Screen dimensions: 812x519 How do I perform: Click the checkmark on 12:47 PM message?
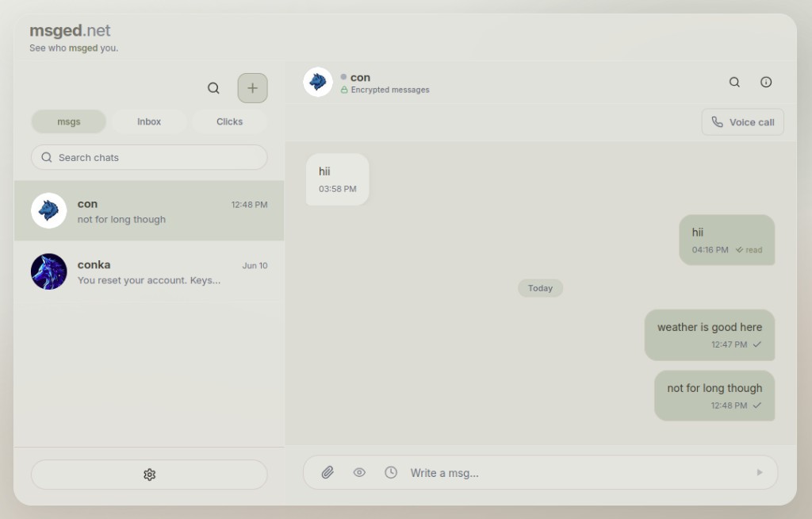757,344
